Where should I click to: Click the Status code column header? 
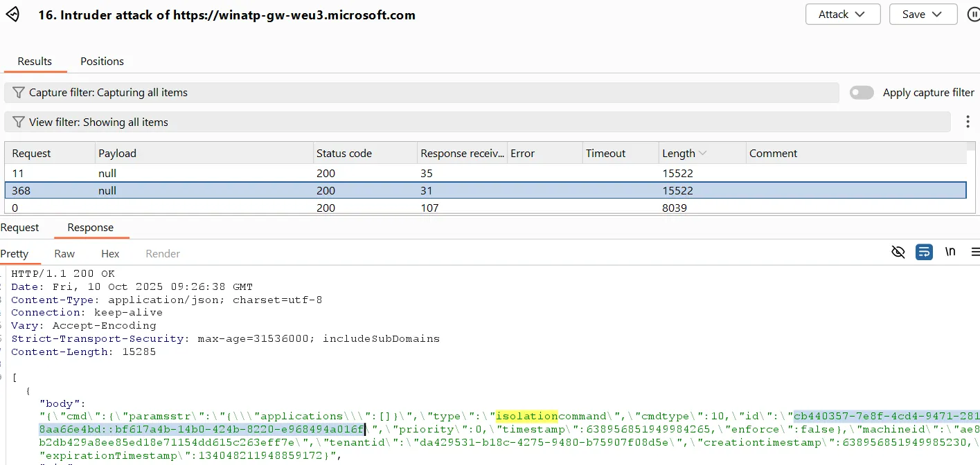[344, 154]
